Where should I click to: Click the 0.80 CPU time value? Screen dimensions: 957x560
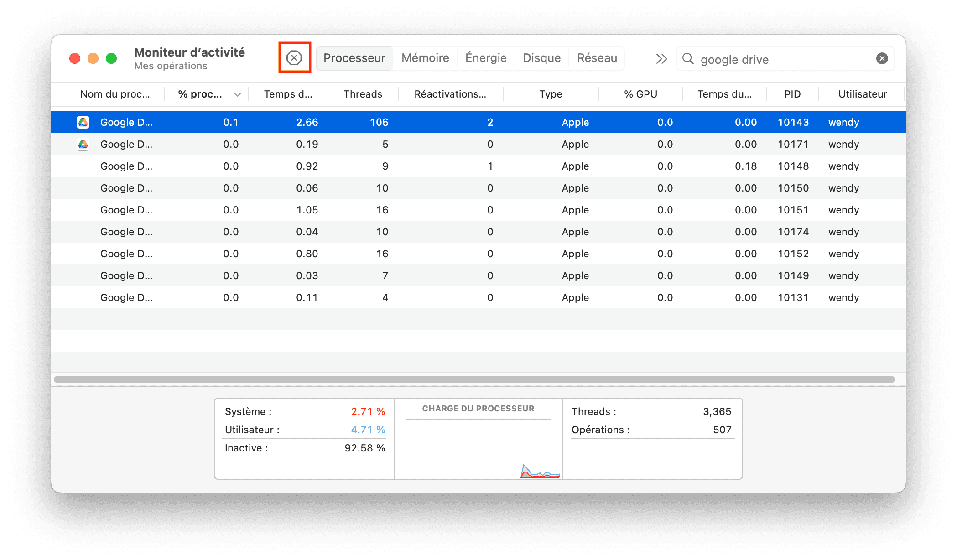click(307, 254)
